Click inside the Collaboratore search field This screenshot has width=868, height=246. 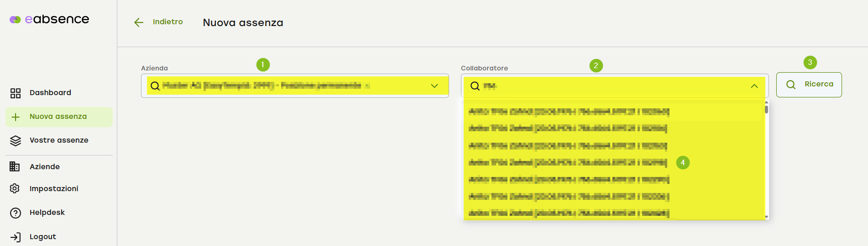click(612, 86)
